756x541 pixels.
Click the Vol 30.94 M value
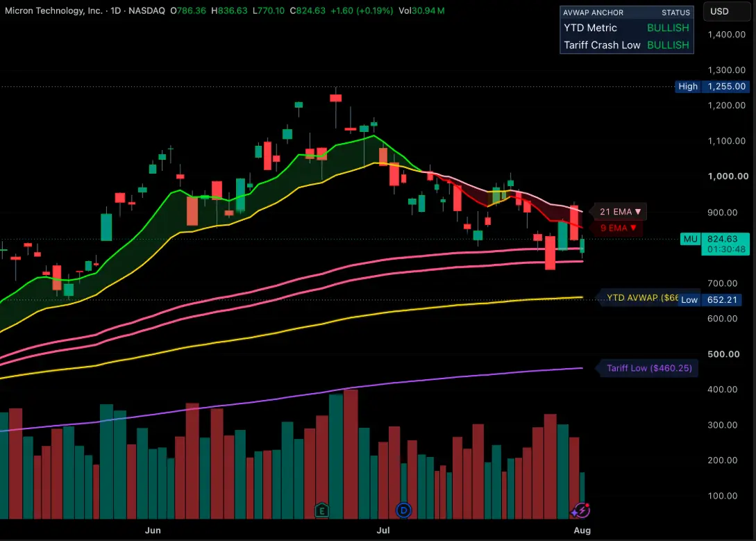421,10
